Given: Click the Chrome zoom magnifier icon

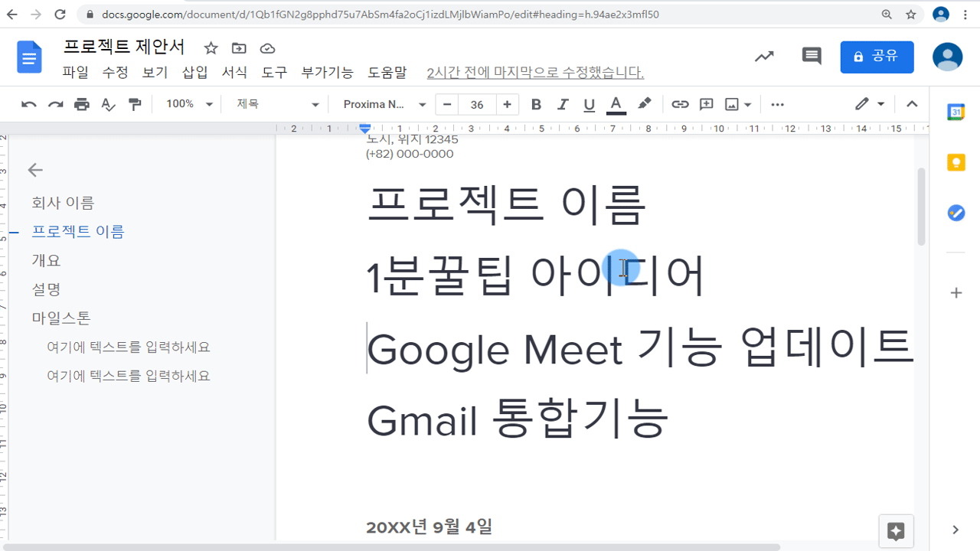Looking at the screenshot, I should pyautogui.click(x=887, y=15).
